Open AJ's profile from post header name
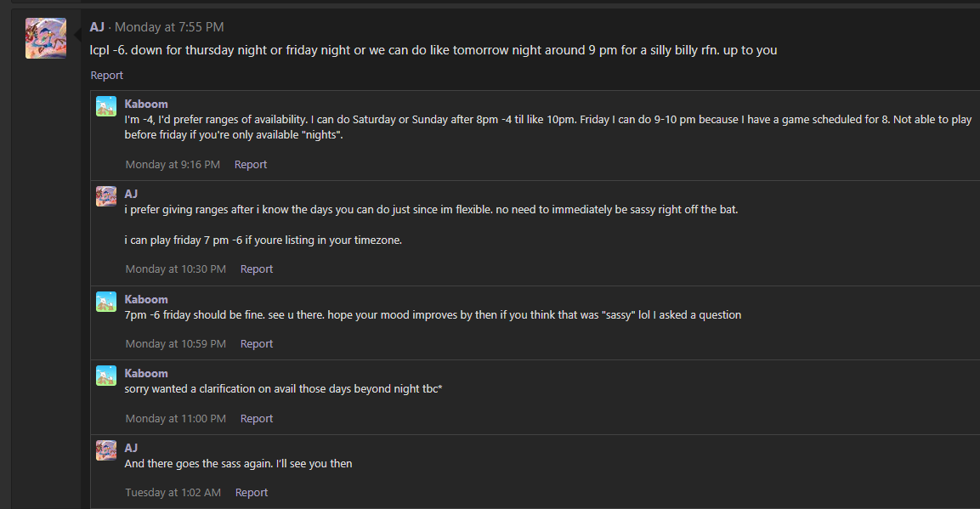The height and width of the screenshot is (509, 980). pyautogui.click(x=97, y=27)
